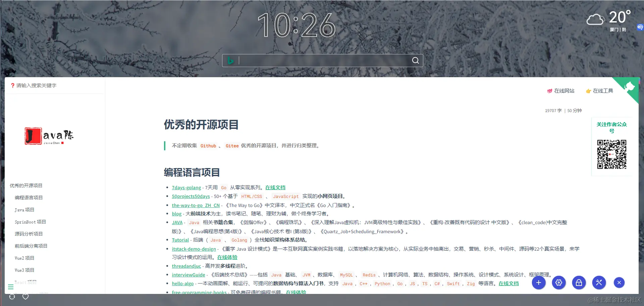This screenshot has height=306, width=644.
Task: Open the 50projects50days link
Action: point(191,196)
